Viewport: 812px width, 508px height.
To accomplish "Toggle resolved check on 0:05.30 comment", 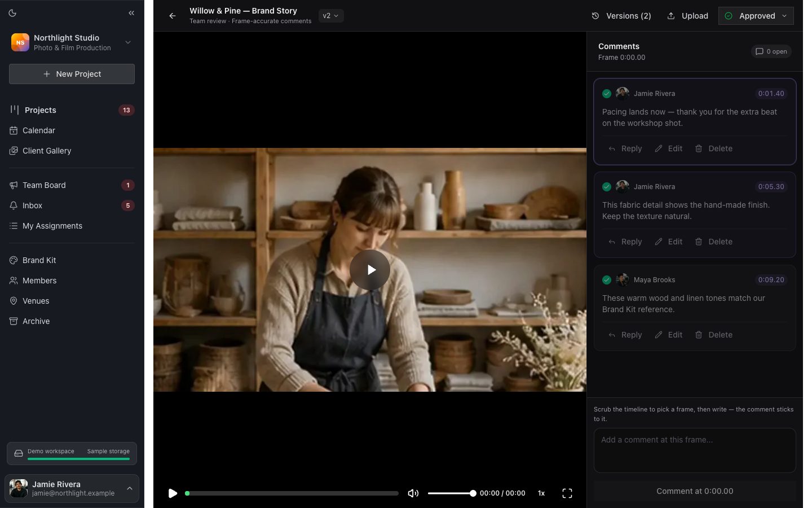I will [x=607, y=187].
